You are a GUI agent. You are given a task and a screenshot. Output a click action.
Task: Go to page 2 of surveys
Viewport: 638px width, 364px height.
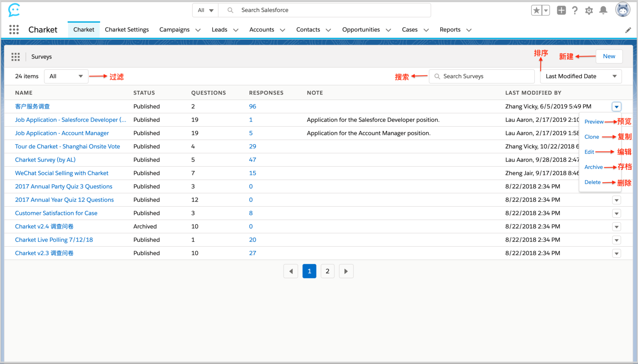click(327, 271)
